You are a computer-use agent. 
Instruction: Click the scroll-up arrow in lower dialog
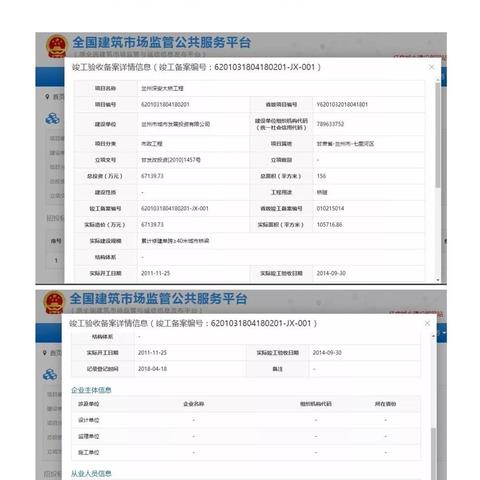(433, 336)
